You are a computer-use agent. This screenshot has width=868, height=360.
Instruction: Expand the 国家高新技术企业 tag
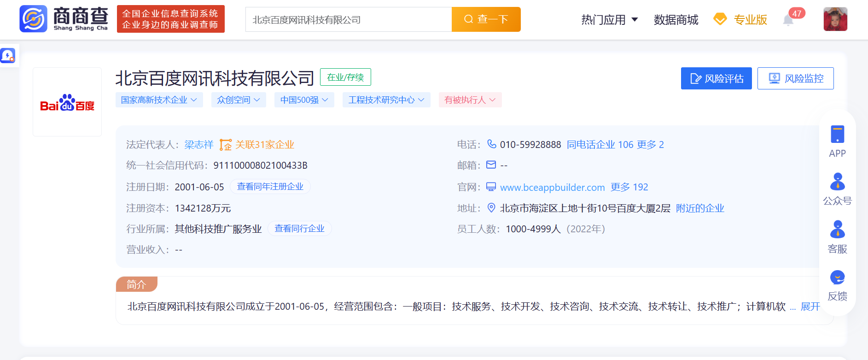(159, 100)
